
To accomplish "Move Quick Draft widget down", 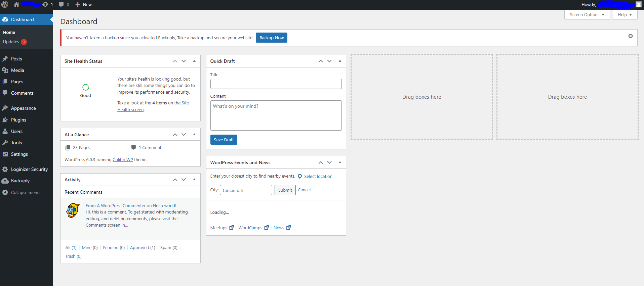I will (x=329, y=61).
